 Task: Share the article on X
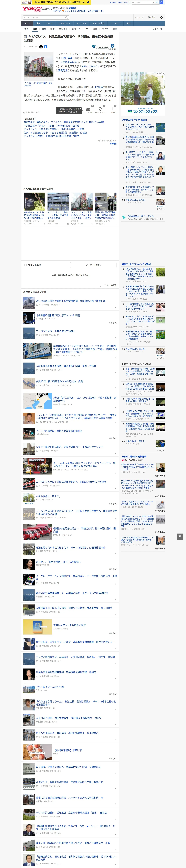41,47
